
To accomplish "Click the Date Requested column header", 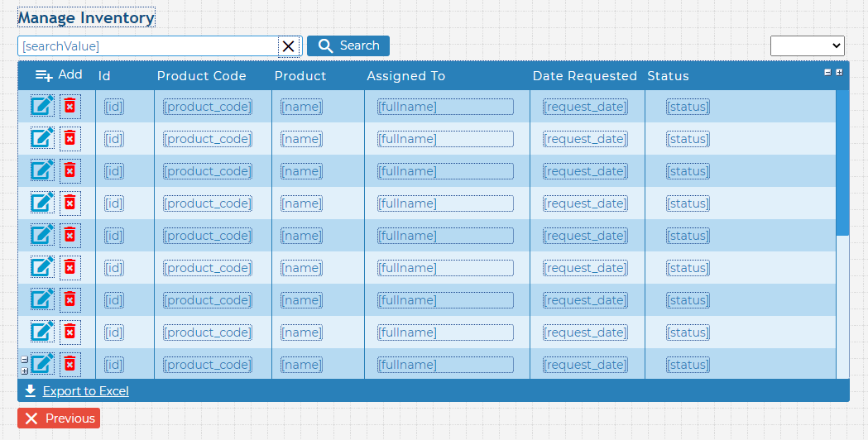I will click(584, 76).
